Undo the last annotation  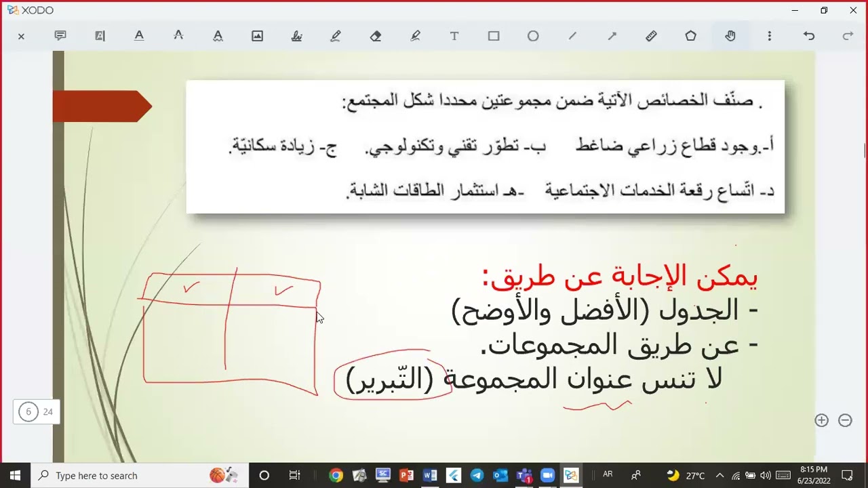point(808,36)
